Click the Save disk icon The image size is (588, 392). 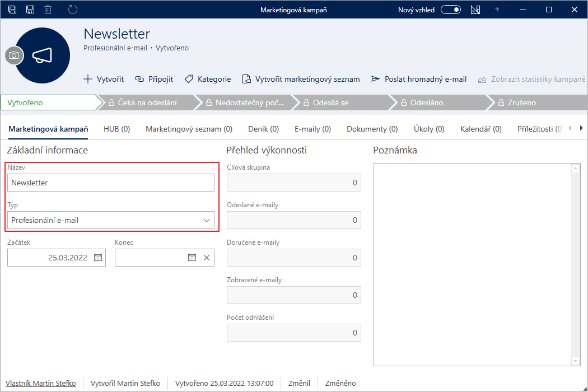point(30,10)
